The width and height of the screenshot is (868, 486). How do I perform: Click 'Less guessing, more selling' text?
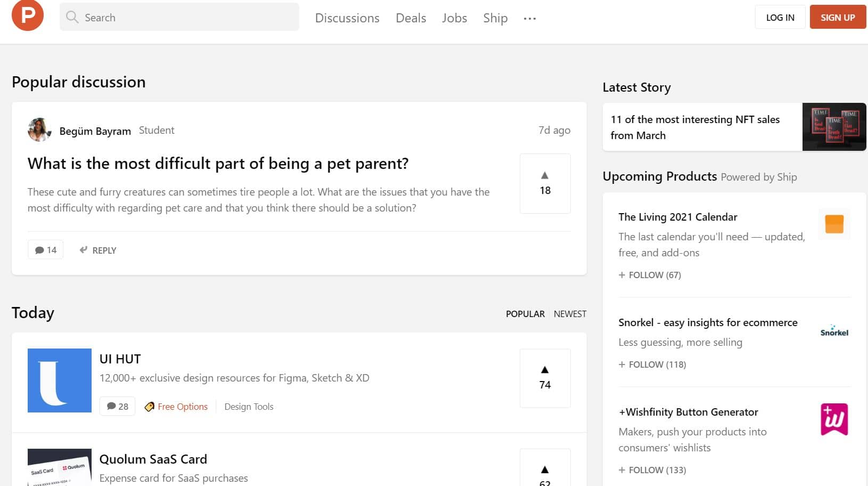point(680,342)
